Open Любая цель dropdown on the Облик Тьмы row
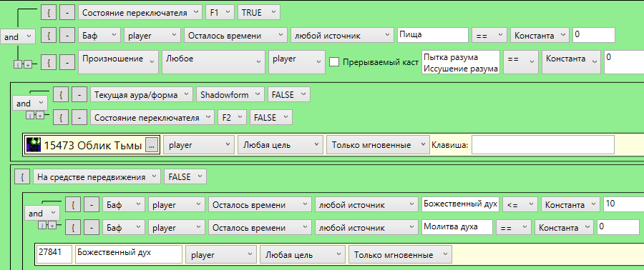The image size is (644, 270). click(x=280, y=145)
